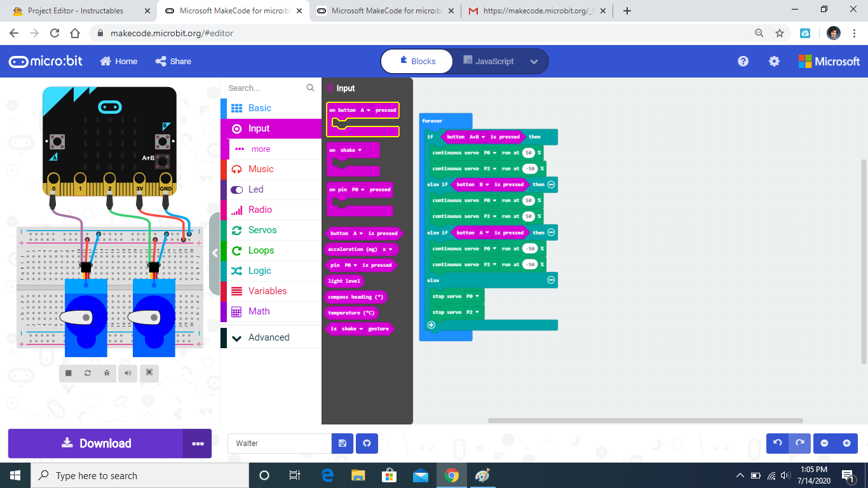The image size is (868, 488).
Task: Launch Microsoft Edge from the taskbar
Action: point(328,475)
